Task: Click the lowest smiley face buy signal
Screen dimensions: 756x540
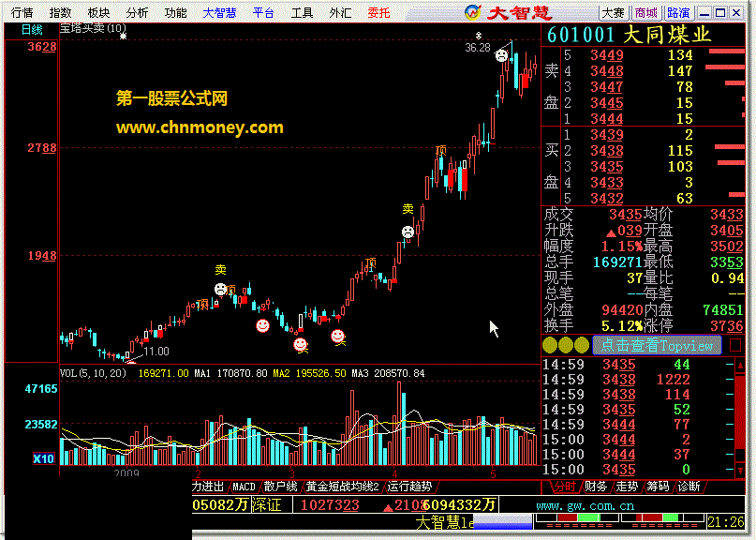Action: [301, 345]
